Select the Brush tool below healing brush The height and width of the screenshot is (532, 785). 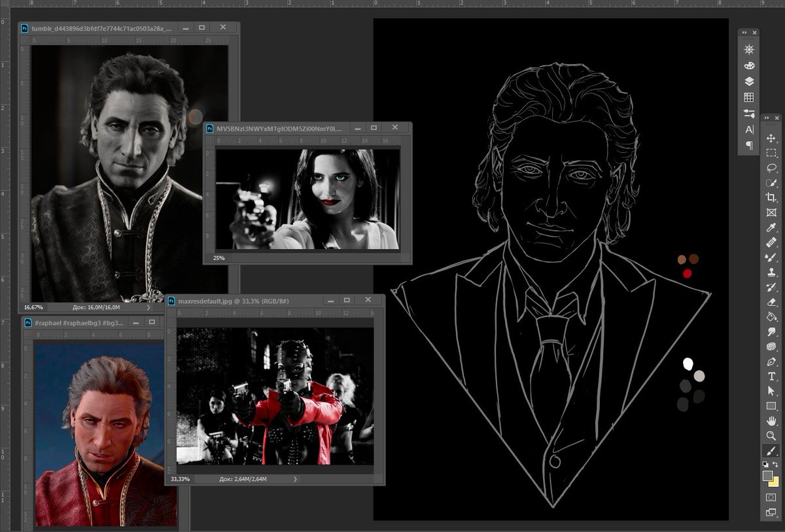(771, 258)
